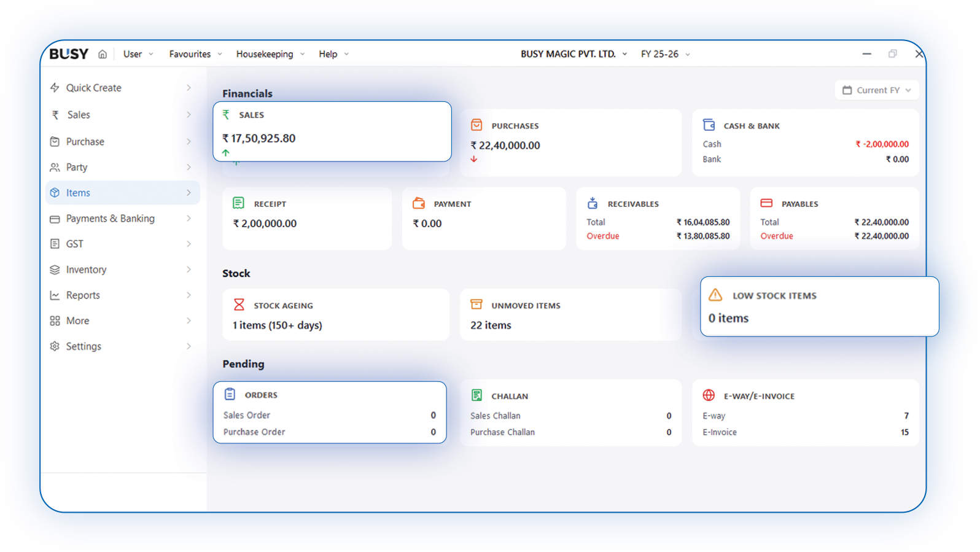The width and height of the screenshot is (980, 552).
Task: Click the Payables Overdue label
Action: click(777, 236)
